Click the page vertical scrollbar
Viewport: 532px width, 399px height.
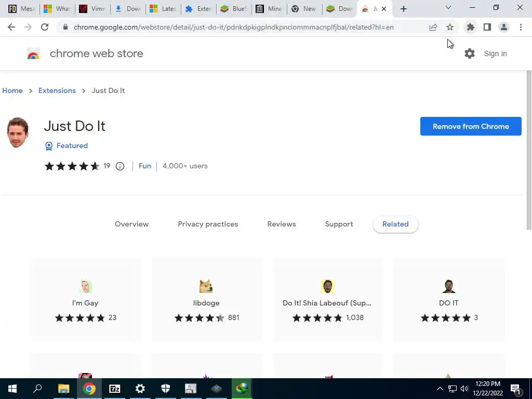click(529, 150)
